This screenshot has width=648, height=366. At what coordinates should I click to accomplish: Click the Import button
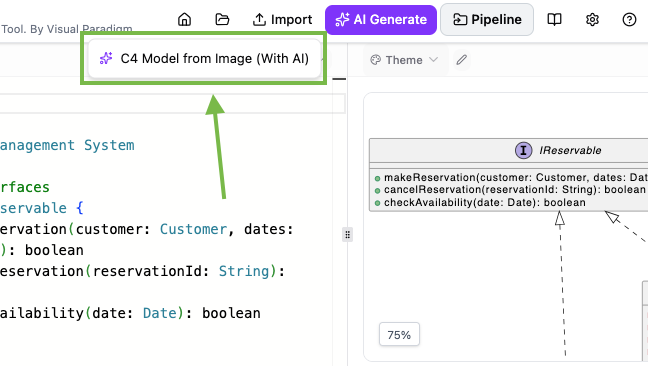[x=283, y=19]
